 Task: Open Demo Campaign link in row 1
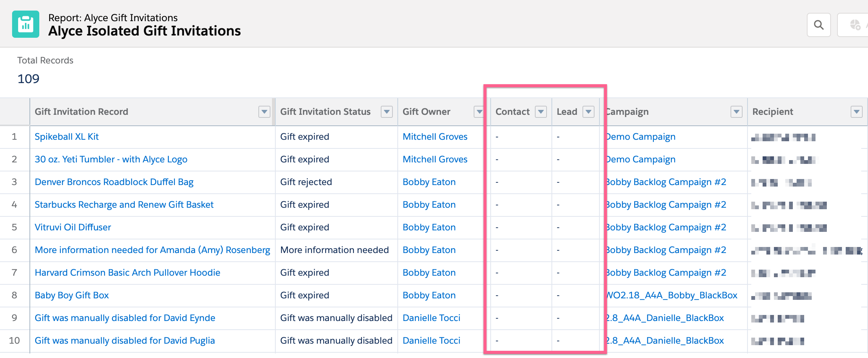pyautogui.click(x=641, y=137)
